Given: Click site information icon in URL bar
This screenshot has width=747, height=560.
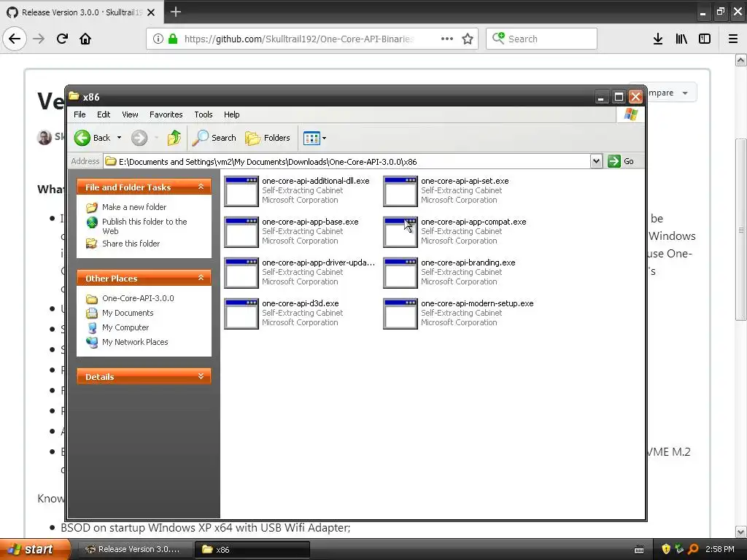Looking at the screenshot, I should (x=158, y=39).
